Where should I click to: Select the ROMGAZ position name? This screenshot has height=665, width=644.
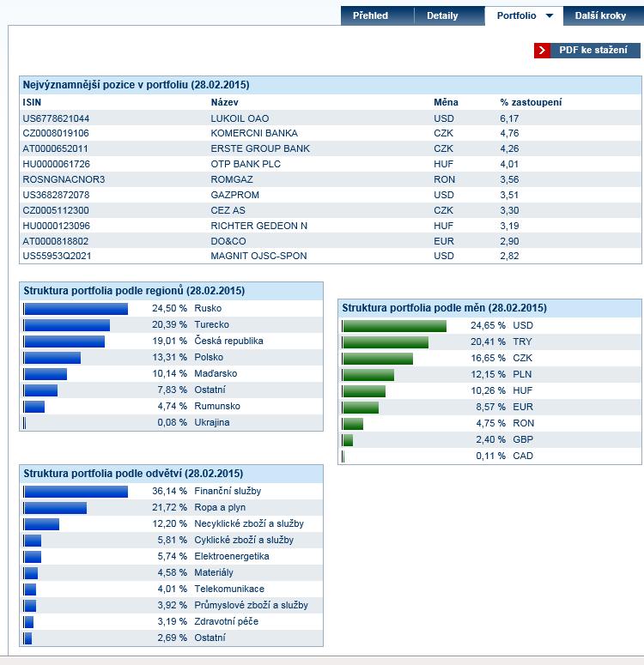[x=231, y=179]
